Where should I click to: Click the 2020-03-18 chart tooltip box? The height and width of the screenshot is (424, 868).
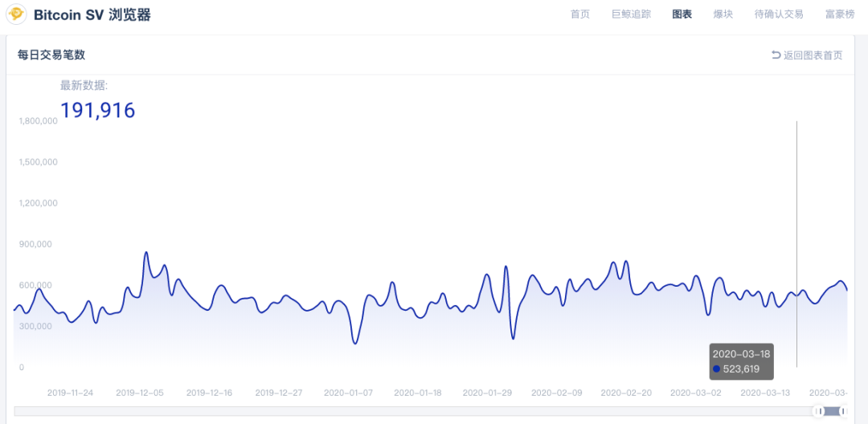tap(741, 361)
